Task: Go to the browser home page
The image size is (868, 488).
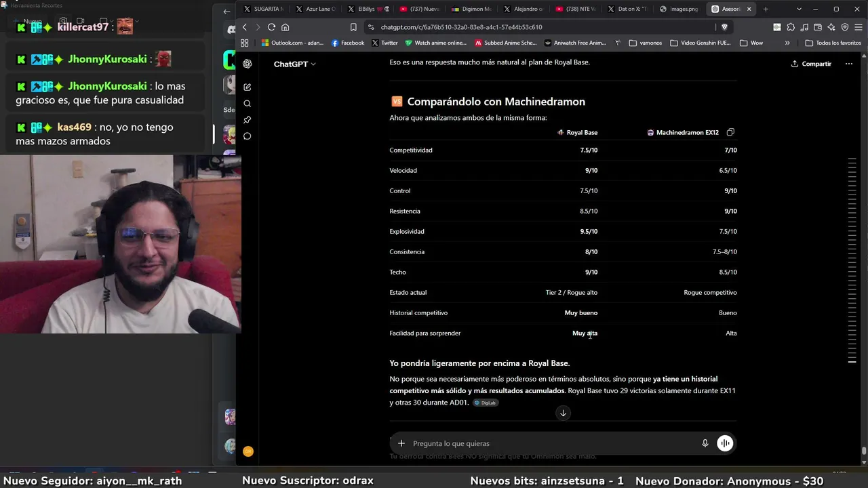Action: pos(285,27)
